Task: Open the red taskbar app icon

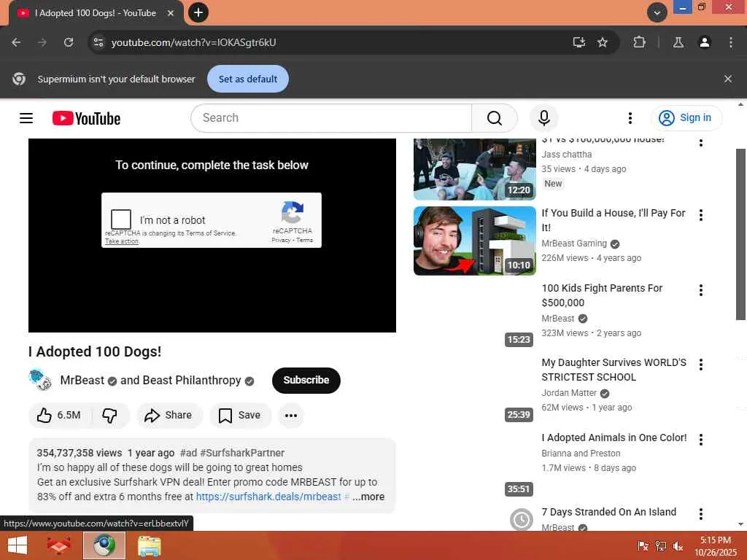Action: pyautogui.click(x=59, y=545)
